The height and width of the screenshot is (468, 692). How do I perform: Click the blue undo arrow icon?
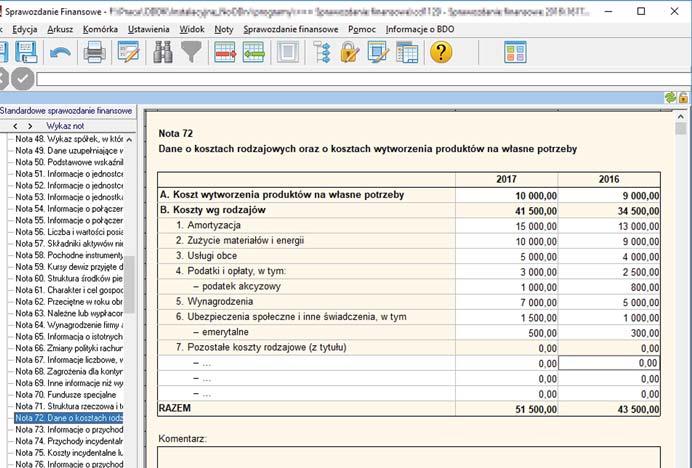[x=60, y=53]
